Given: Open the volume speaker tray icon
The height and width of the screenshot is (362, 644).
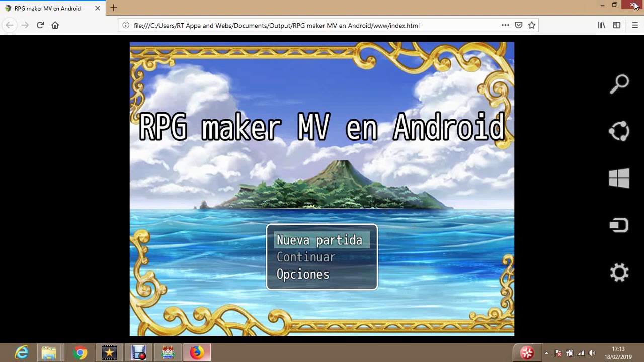Looking at the screenshot, I should pos(592,353).
